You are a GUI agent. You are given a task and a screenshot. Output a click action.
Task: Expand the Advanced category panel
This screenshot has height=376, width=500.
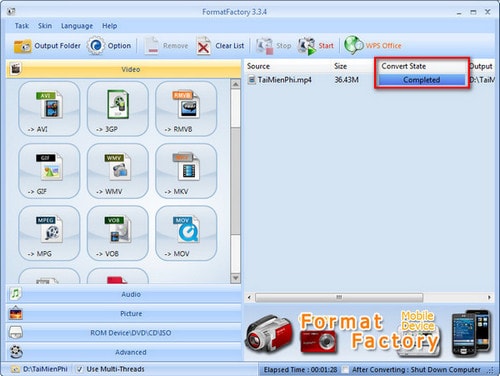[124, 352]
